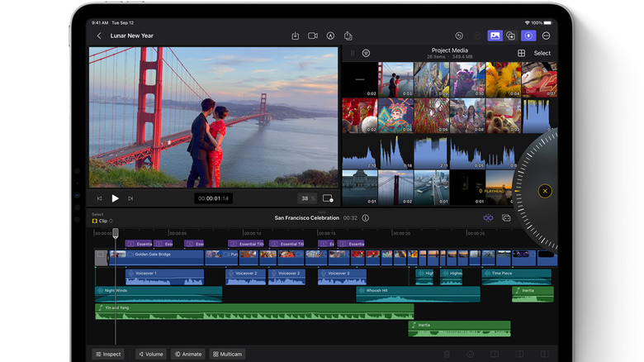Open the Inspect tab in bottom bar
Screen dimensions: 644x362
coord(108,354)
